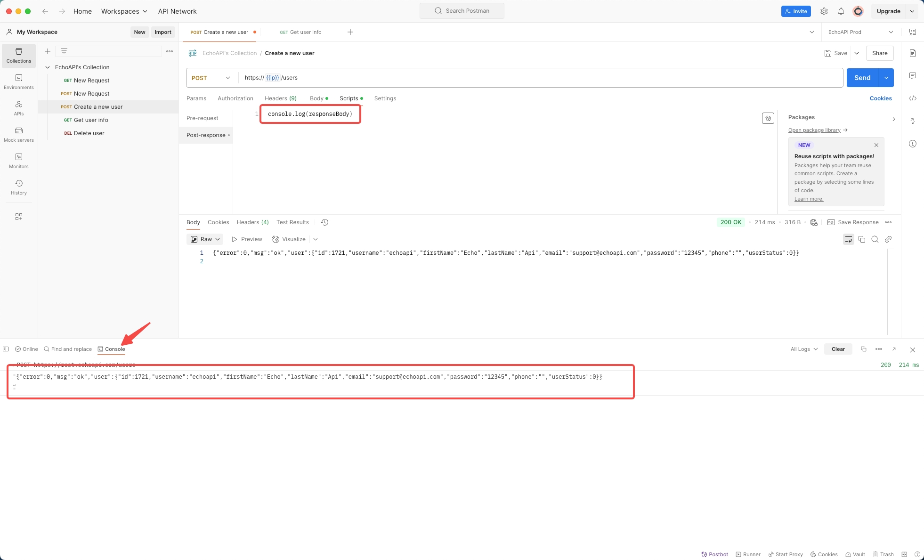Open the Visualize options dropdown arrow
The height and width of the screenshot is (560, 924).
point(316,239)
